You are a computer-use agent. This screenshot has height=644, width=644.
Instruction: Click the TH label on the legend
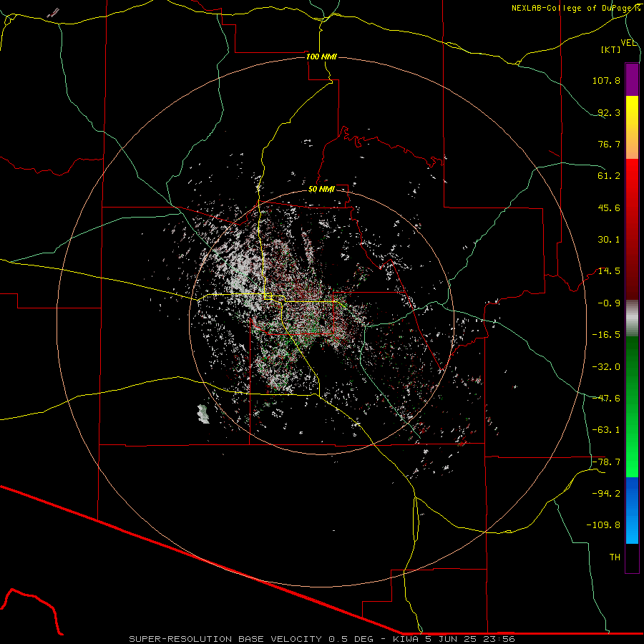click(x=615, y=557)
